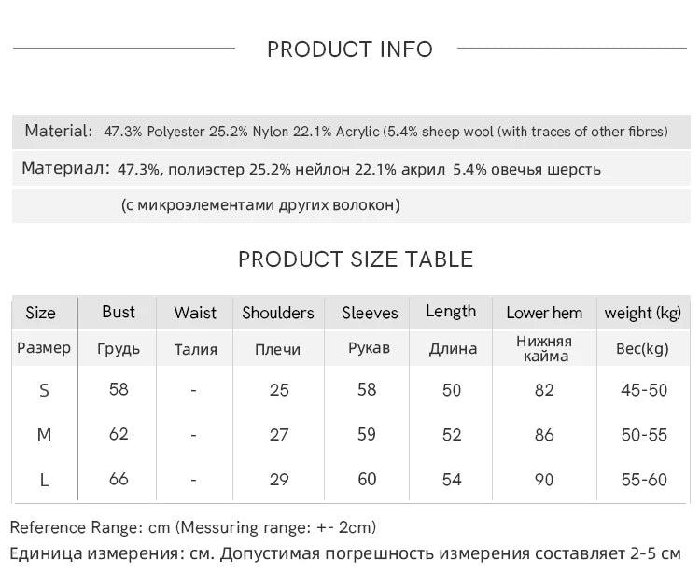Select the Size column header
This screenshot has height=588, width=700.
40,313
